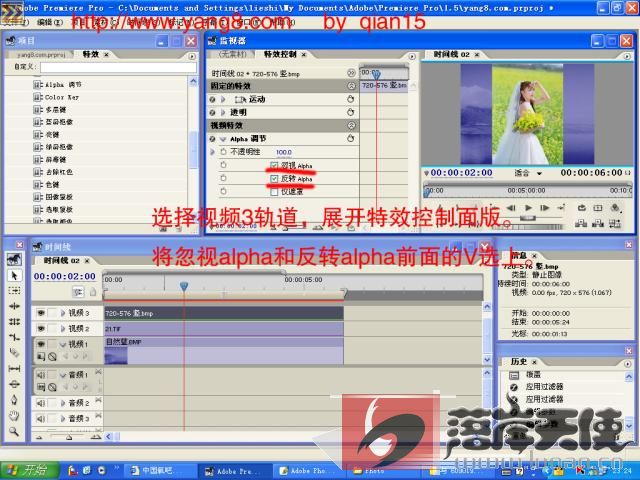Select the Hand tool
The width and height of the screenshot is (640, 480).
click(14, 416)
